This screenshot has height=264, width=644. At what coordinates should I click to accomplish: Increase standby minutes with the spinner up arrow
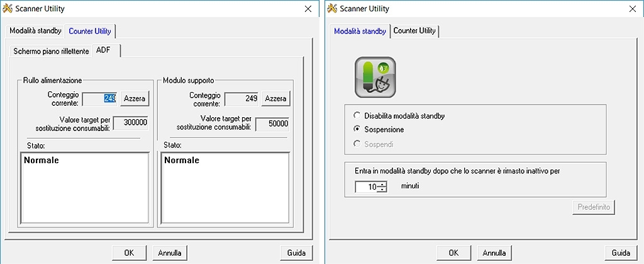(x=382, y=184)
